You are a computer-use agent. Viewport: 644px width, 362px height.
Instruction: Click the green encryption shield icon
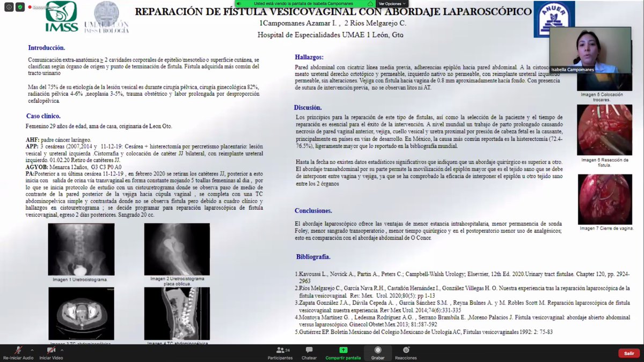click(x=20, y=7)
